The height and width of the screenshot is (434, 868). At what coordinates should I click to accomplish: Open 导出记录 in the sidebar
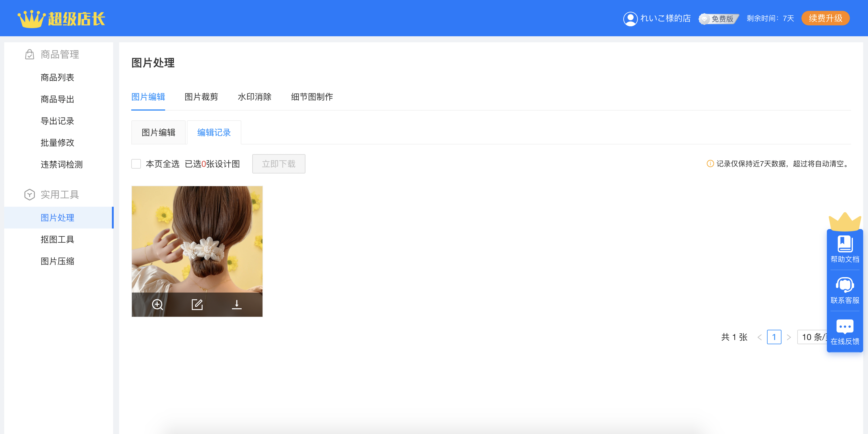(57, 121)
